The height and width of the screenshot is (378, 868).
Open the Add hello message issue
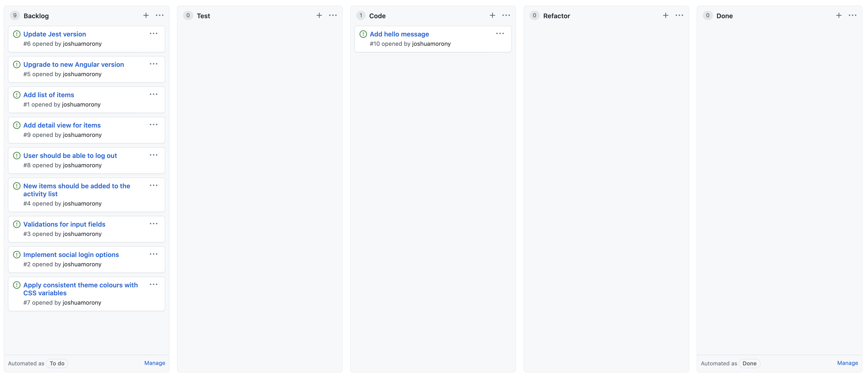[399, 34]
